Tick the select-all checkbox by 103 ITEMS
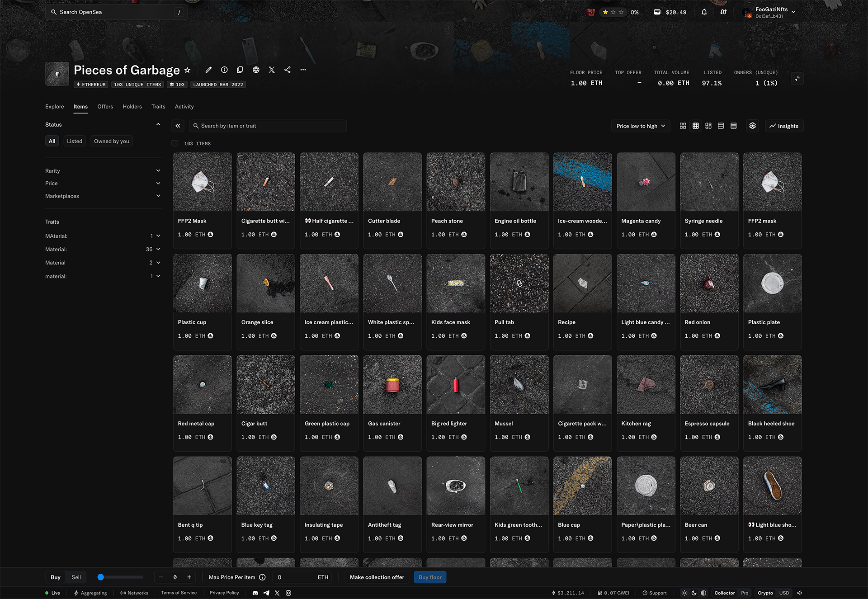The width and height of the screenshot is (868, 599). [x=175, y=143]
